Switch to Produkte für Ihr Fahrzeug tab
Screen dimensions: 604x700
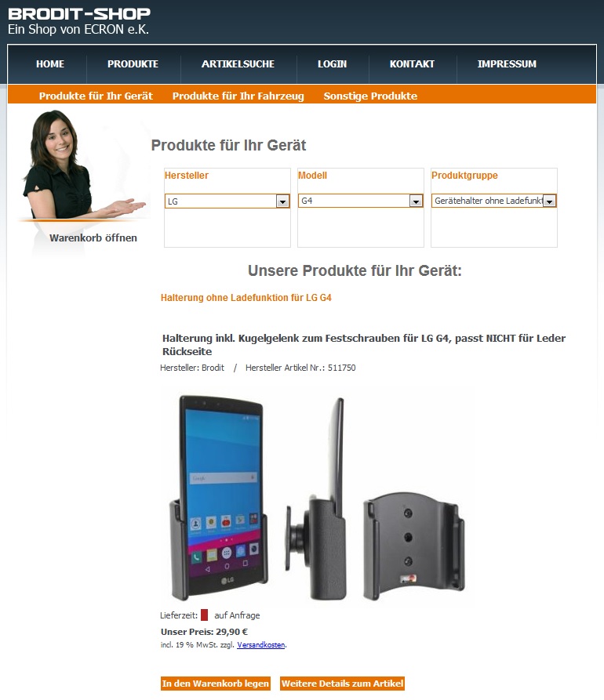tap(238, 96)
